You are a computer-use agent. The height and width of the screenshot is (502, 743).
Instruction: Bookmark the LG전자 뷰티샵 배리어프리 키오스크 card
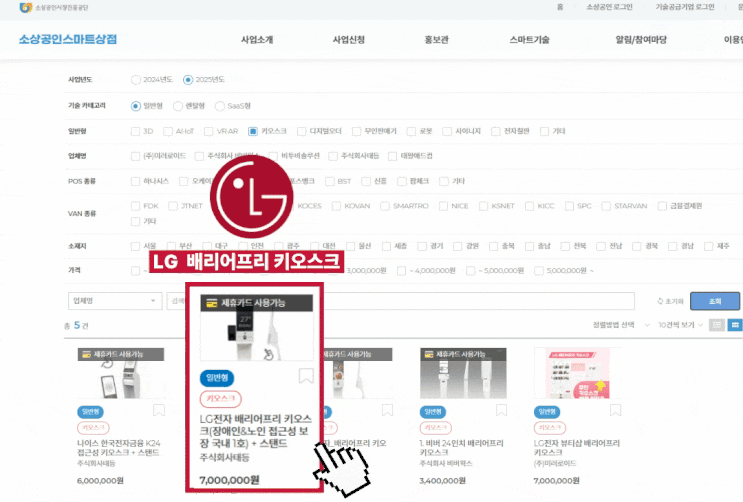(x=616, y=411)
